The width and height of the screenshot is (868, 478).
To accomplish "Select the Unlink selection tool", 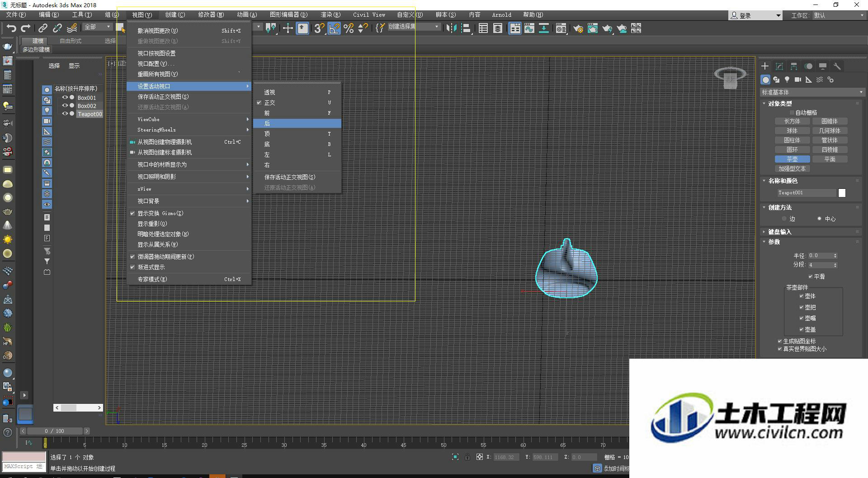I will [57, 28].
